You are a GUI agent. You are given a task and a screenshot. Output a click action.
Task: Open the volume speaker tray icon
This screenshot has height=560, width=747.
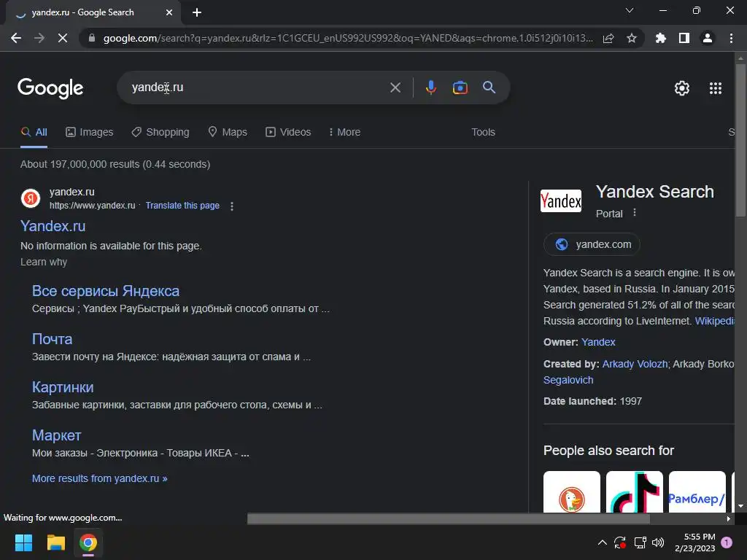coord(658,542)
